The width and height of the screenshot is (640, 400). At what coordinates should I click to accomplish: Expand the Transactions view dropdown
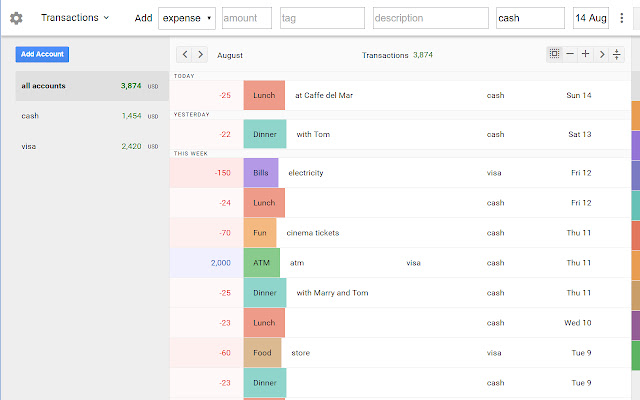click(75, 18)
